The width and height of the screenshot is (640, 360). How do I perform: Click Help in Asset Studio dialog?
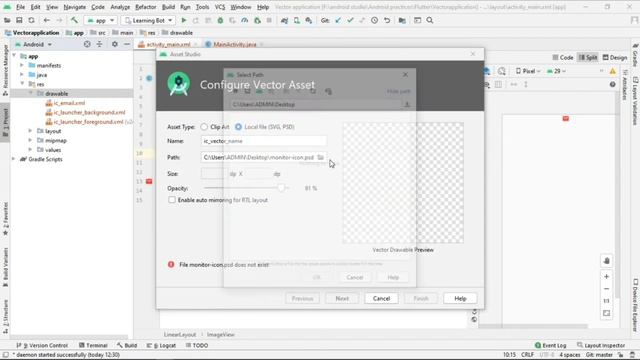pyautogui.click(x=460, y=298)
